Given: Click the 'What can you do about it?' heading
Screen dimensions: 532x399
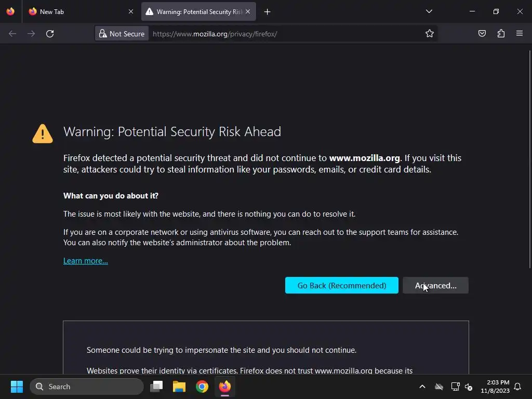Looking at the screenshot, I should [111, 196].
